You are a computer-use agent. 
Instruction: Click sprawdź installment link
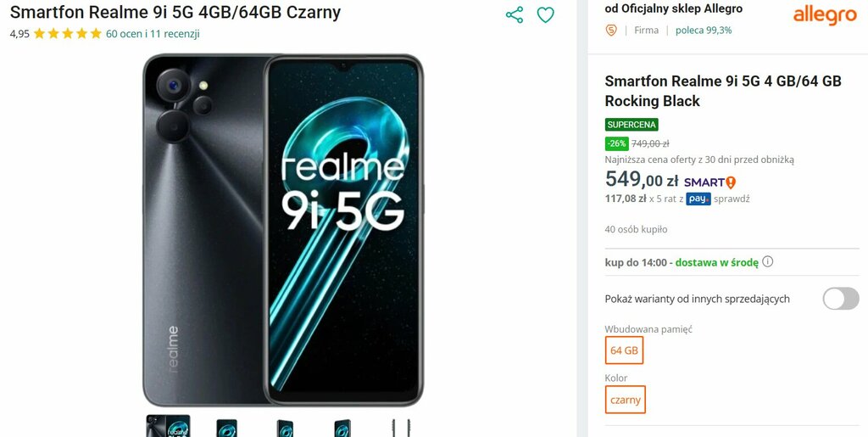pyautogui.click(x=732, y=199)
